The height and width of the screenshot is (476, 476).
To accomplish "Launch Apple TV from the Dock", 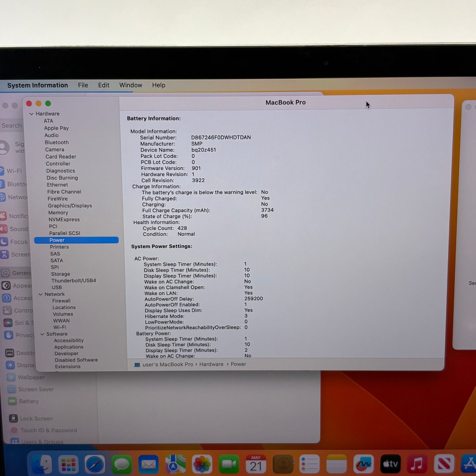I will tap(390, 464).
